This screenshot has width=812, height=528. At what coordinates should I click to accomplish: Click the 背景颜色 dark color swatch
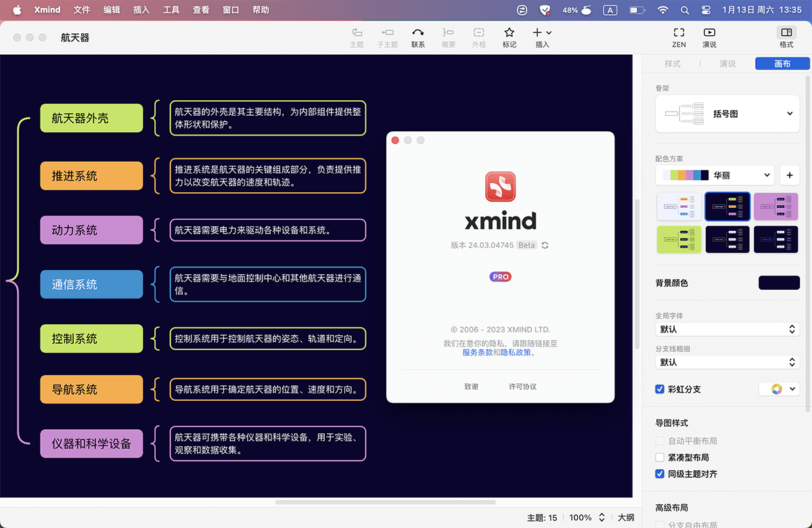pos(779,283)
